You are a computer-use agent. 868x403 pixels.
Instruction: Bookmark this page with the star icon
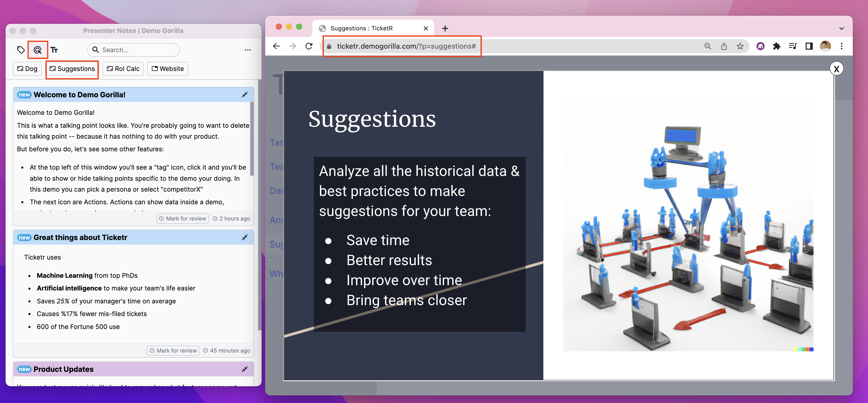740,46
